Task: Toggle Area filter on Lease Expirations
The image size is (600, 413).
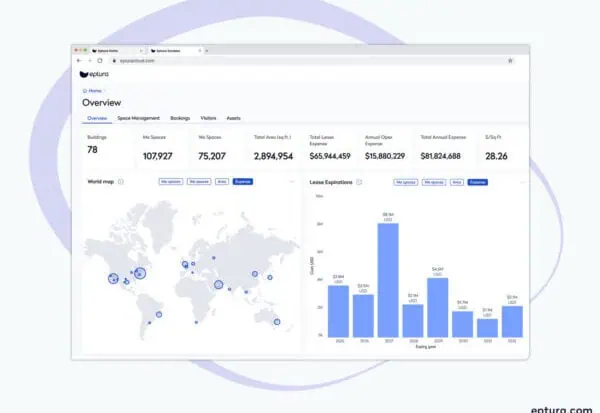Action: (x=457, y=182)
